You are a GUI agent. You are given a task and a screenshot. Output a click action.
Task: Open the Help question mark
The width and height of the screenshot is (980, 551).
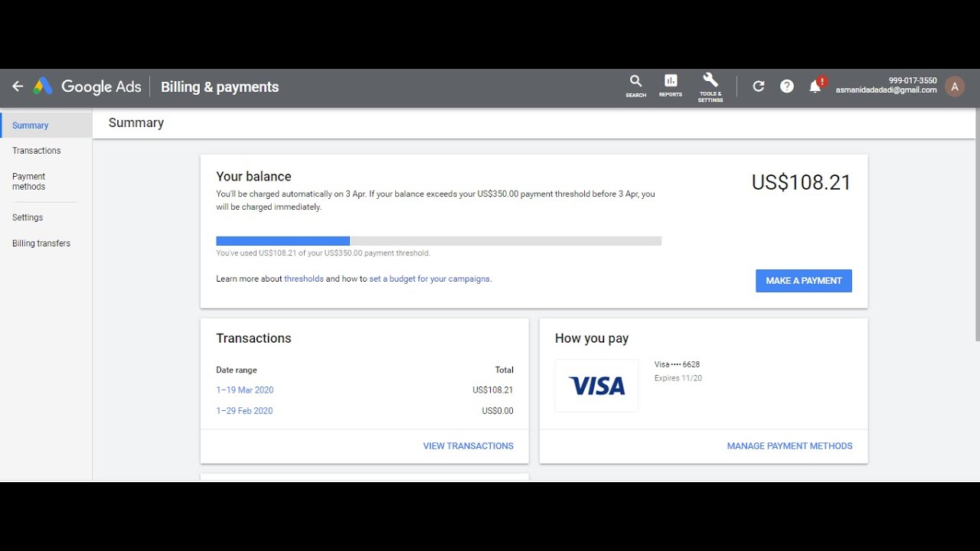[x=787, y=86]
